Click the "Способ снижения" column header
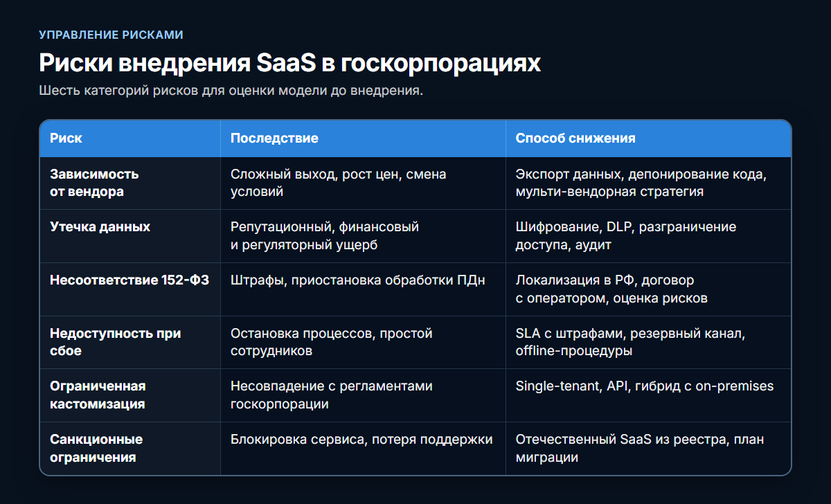The image size is (831, 504). click(575, 138)
